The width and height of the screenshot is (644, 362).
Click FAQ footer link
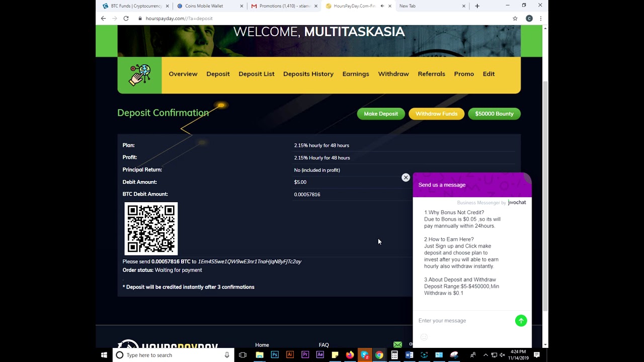tap(324, 345)
